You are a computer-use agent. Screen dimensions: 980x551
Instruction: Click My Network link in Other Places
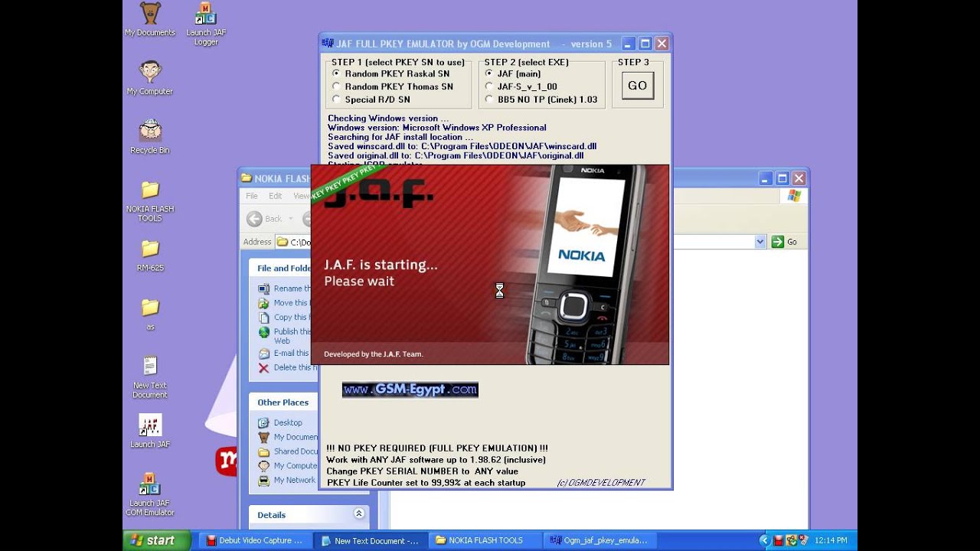[x=295, y=480]
